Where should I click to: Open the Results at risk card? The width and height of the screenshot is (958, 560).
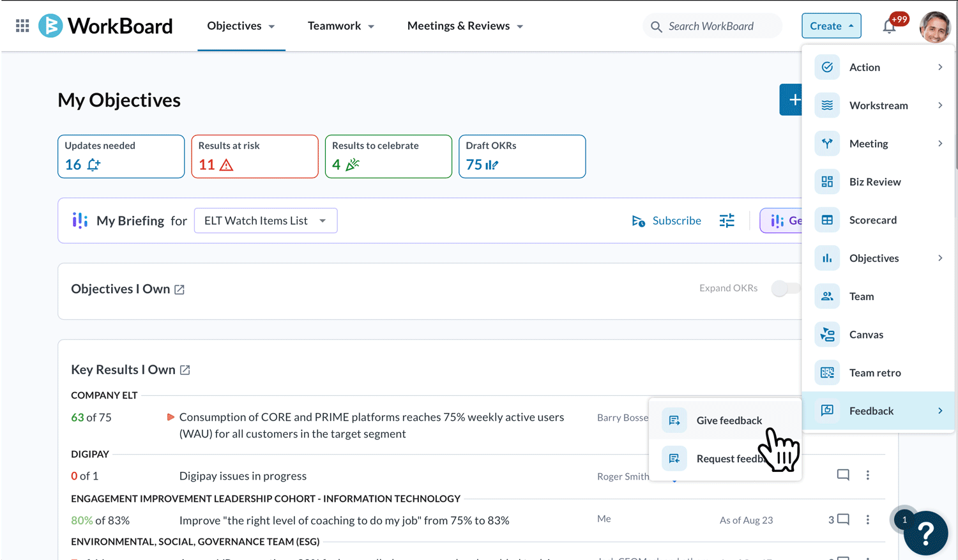[255, 156]
